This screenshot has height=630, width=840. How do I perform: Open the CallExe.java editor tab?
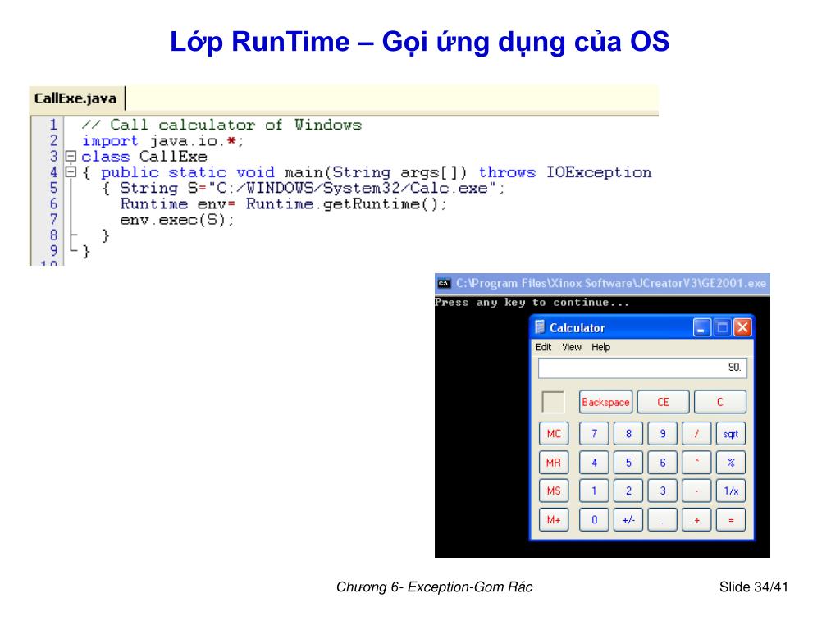pyautogui.click(x=75, y=98)
